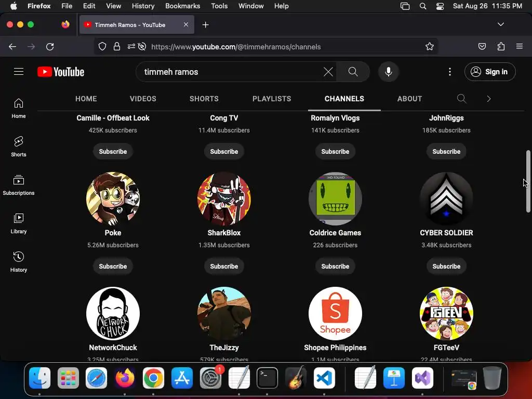
Task: Switch to the VIDEOS channel tab
Action: point(143,99)
